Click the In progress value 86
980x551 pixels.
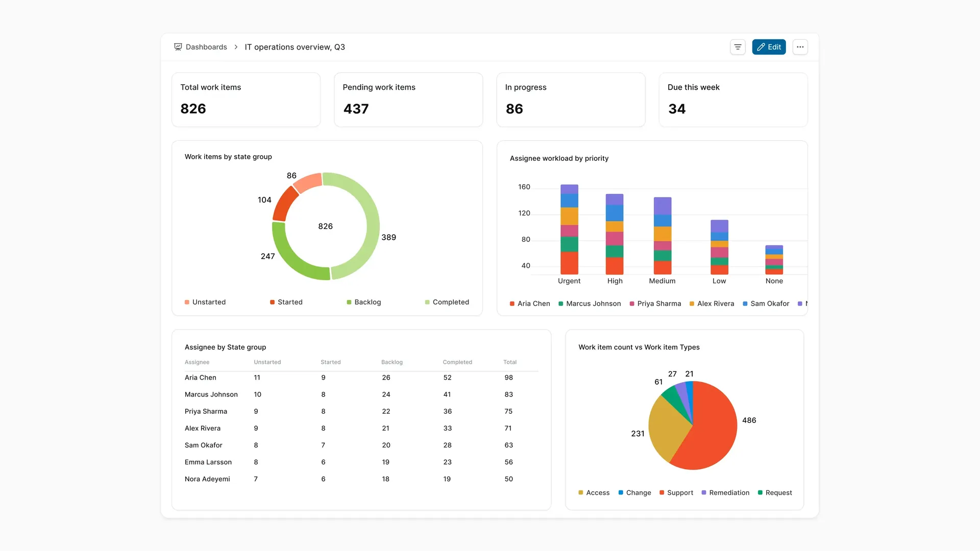(x=514, y=109)
